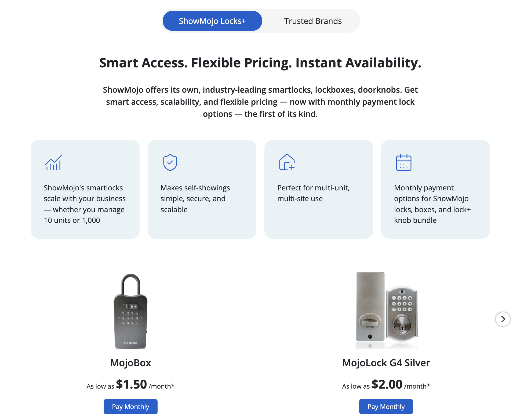The width and height of the screenshot is (524, 420).
Task: Click the MojoLock G4 Silver product image
Action: click(x=386, y=310)
